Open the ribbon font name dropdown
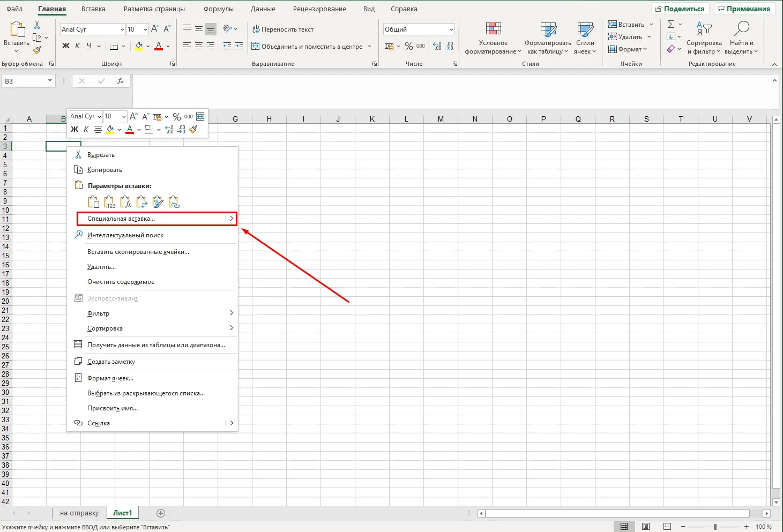The height and width of the screenshot is (532, 783). pos(122,29)
